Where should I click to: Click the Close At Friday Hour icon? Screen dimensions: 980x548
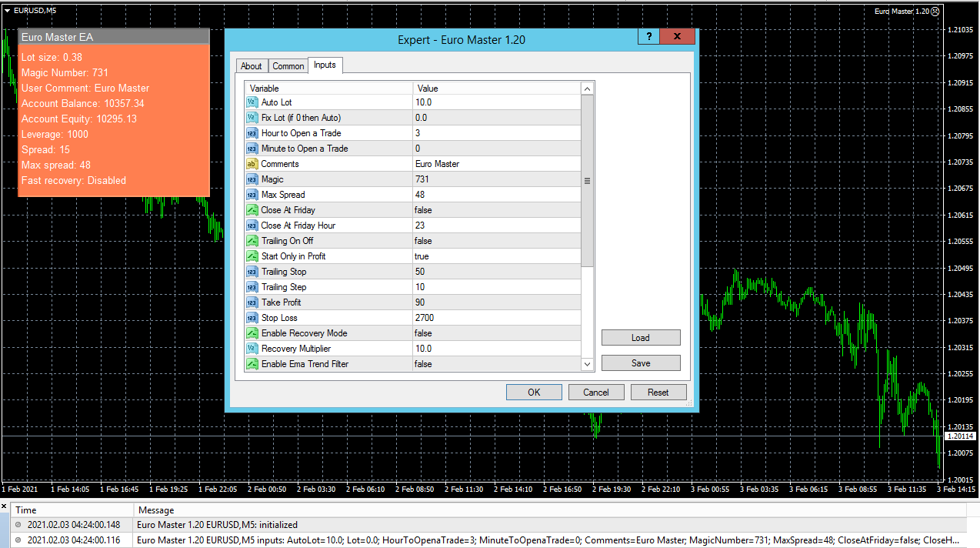[252, 226]
